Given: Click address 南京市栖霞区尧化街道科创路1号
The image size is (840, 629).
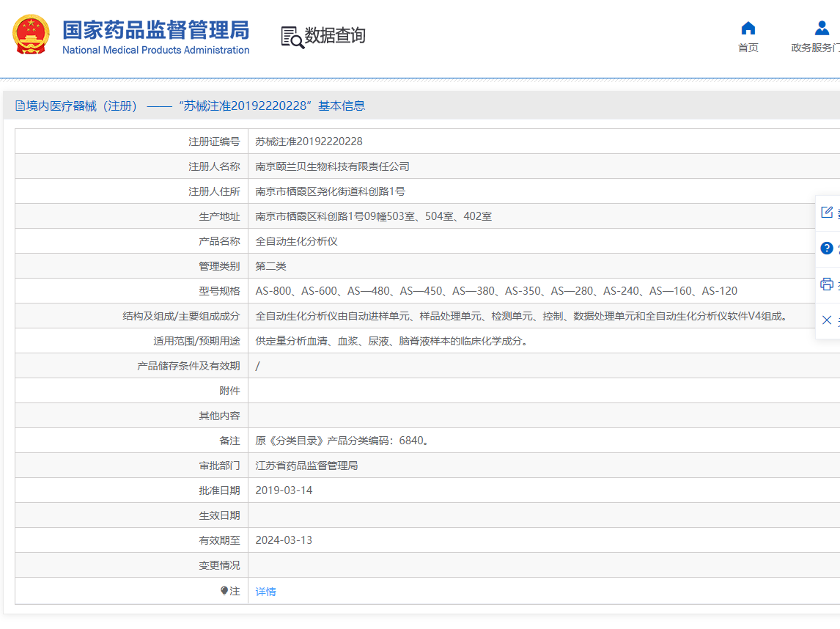Looking at the screenshot, I should 330,191.
